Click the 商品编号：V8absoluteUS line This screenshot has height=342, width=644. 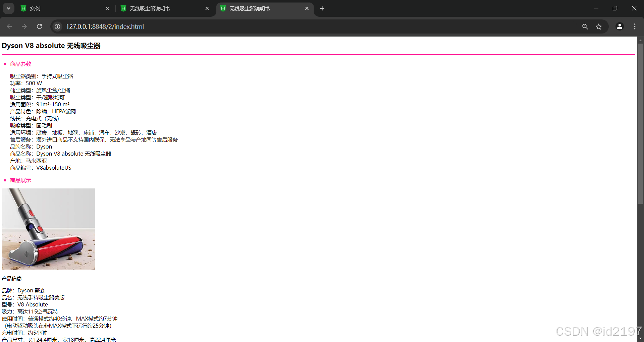click(41, 168)
